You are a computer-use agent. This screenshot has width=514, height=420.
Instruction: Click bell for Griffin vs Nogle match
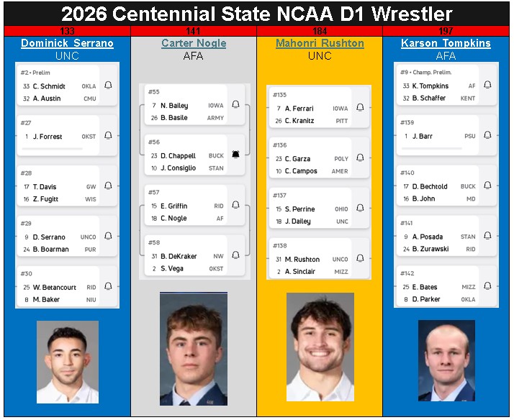tap(235, 205)
